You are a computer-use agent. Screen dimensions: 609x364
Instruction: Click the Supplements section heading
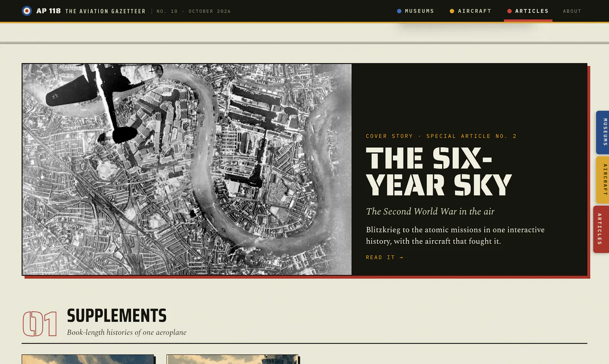[x=116, y=316]
